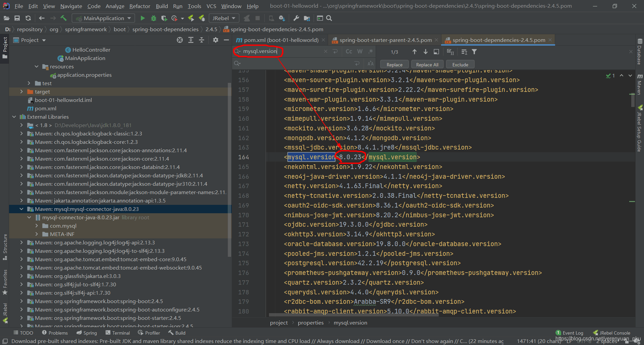Collapse the resources folder

click(37, 66)
